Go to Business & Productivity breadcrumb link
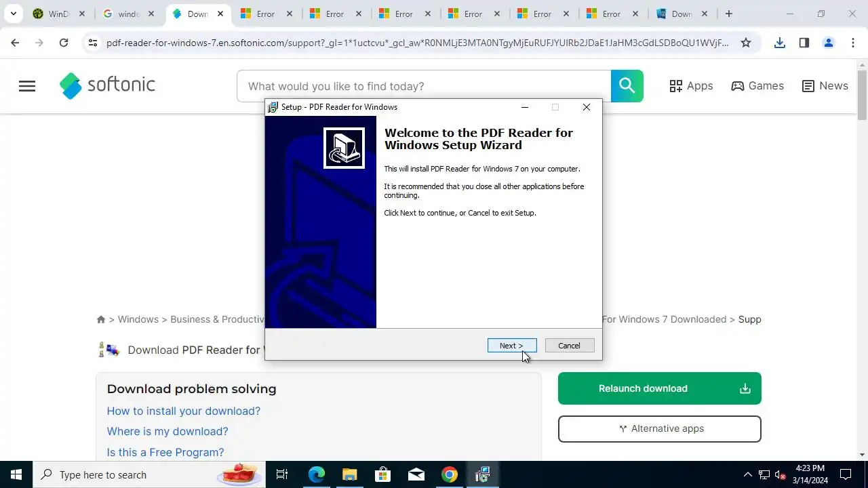 pyautogui.click(x=217, y=319)
